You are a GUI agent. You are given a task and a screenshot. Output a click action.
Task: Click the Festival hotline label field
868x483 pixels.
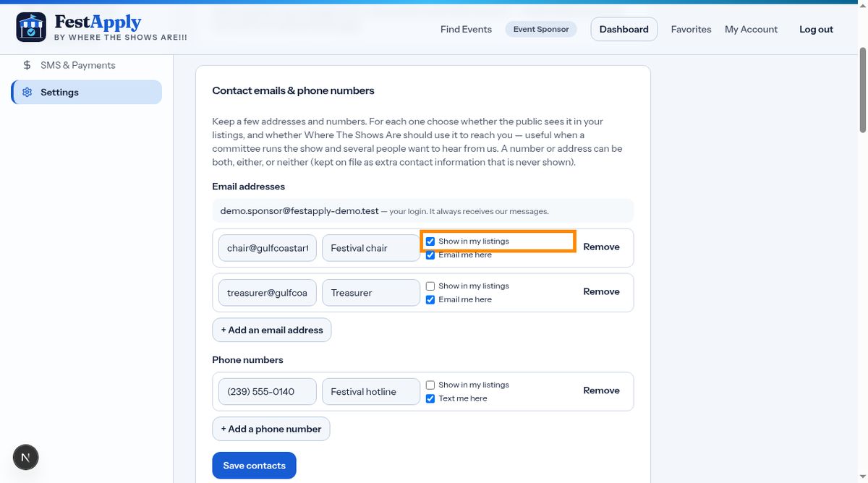(x=371, y=392)
